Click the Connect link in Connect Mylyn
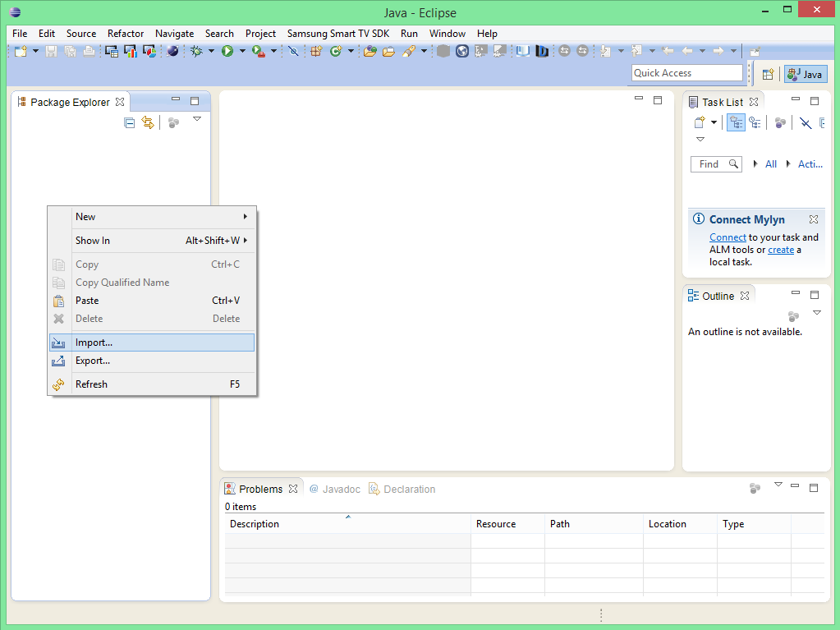The image size is (840, 630). [728, 237]
